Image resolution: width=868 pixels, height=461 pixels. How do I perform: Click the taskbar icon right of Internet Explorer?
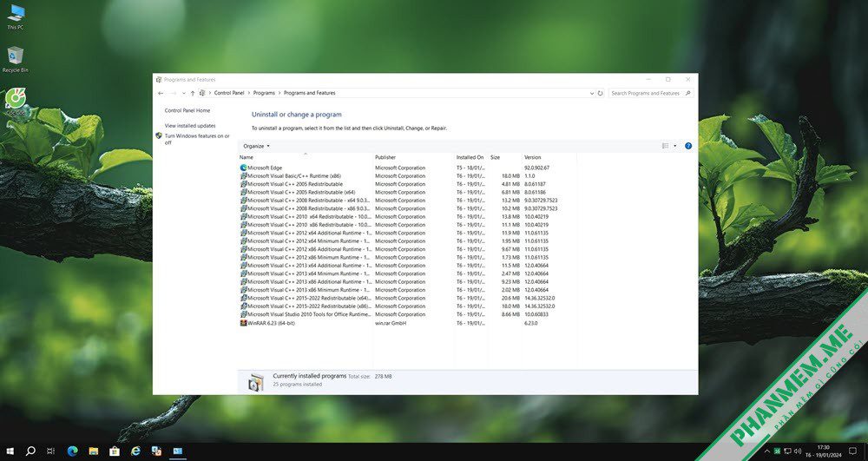pyautogui.click(x=156, y=451)
